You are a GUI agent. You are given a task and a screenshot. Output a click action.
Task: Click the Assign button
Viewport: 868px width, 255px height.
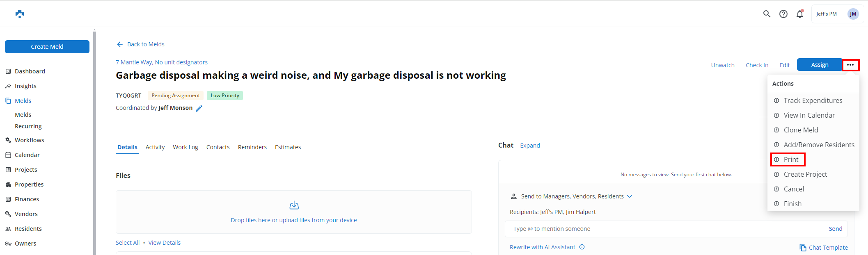click(819, 65)
